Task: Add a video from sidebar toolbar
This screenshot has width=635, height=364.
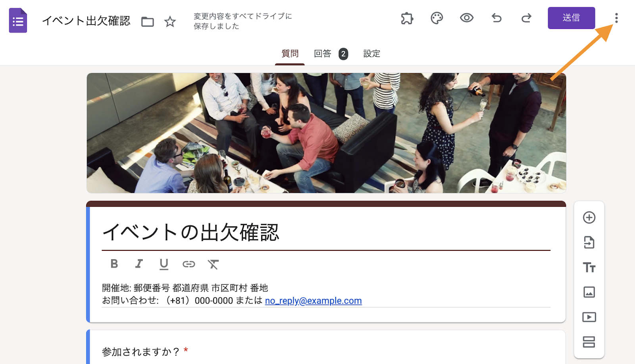Action: [589, 317]
